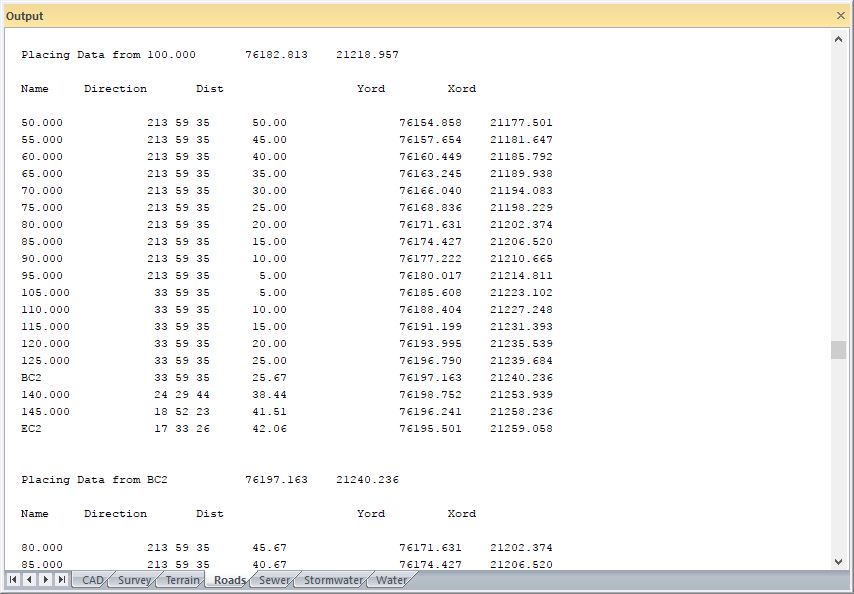
Task: Click the EC2 row in the output
Action: 32,429
